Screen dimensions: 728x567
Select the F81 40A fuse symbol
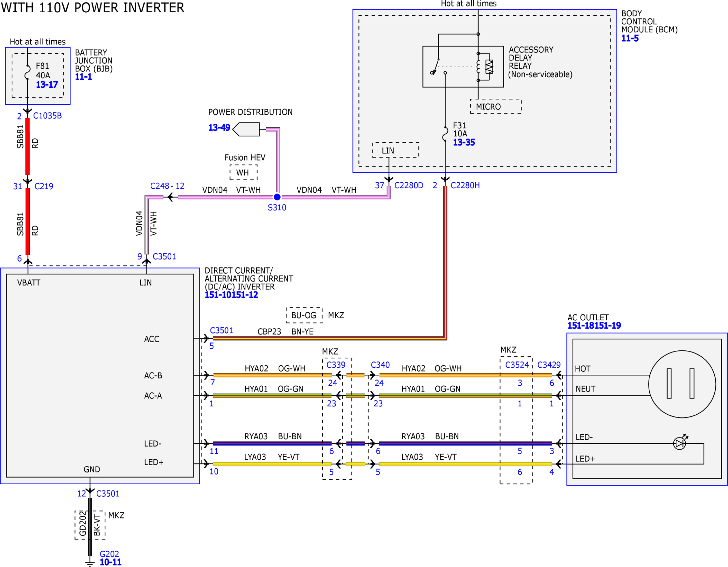click(x=27, y=72)
